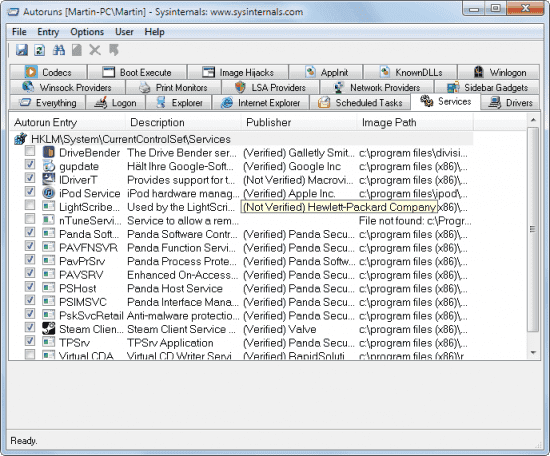Sort by the Description column header

183,122
